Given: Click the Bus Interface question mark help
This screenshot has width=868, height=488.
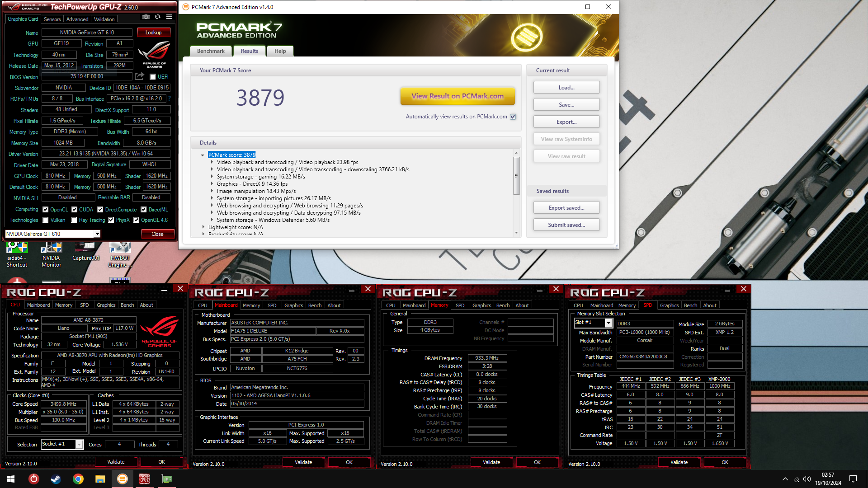Looking at the screenshot, I should [170, 99].
